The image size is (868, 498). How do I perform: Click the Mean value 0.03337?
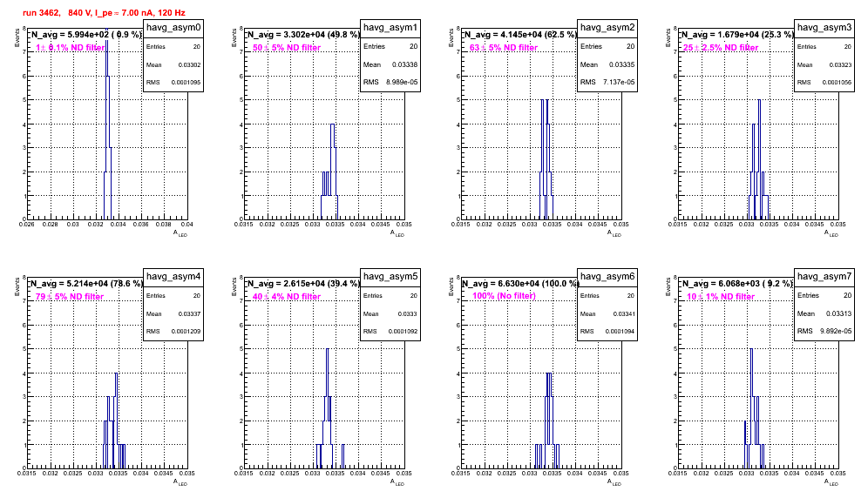coord(189,313)
